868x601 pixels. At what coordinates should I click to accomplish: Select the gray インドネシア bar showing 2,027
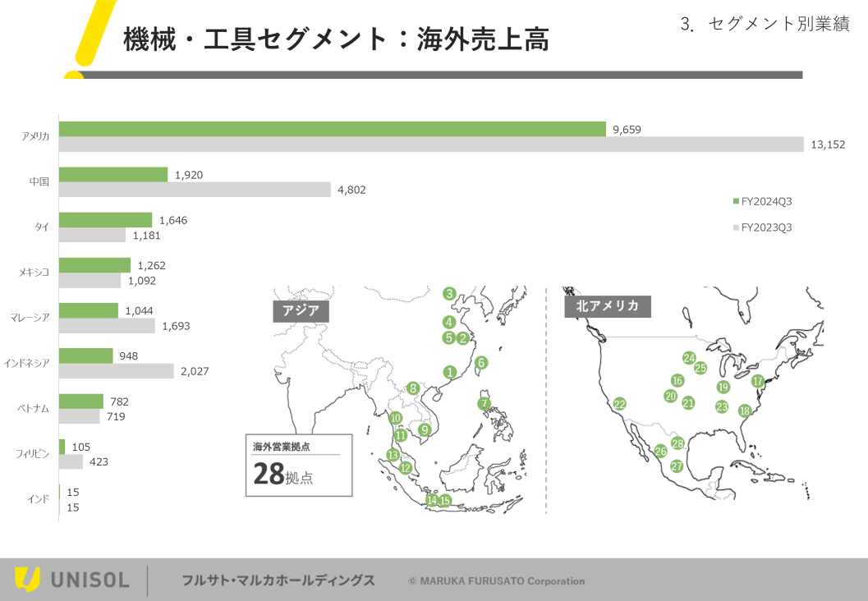coord(116,371)
